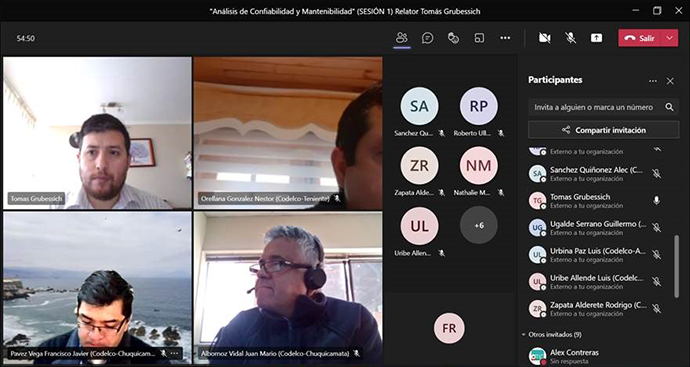Open the participants panel icon
Viewport: 690px width, 367px height.
pyautogui.click(x=401, y=38)
